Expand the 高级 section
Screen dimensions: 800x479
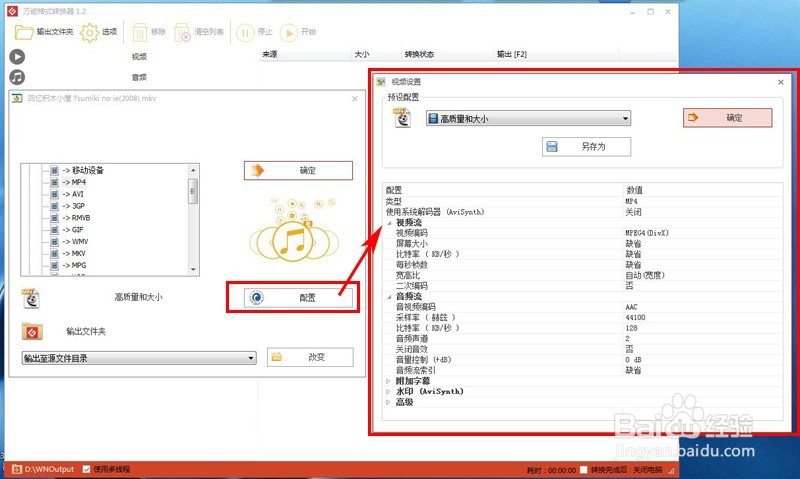(388, 402)
